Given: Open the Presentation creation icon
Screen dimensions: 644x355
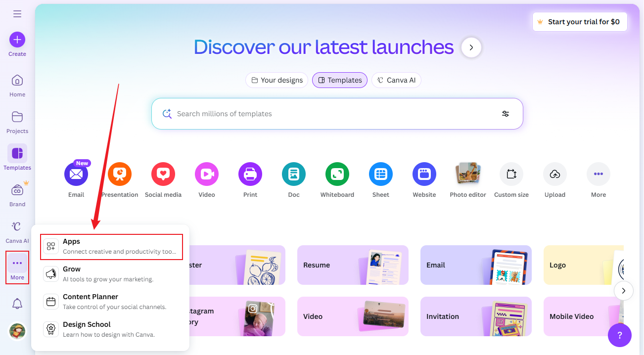Looking at the screenshot, I should [x=119, y=174].
